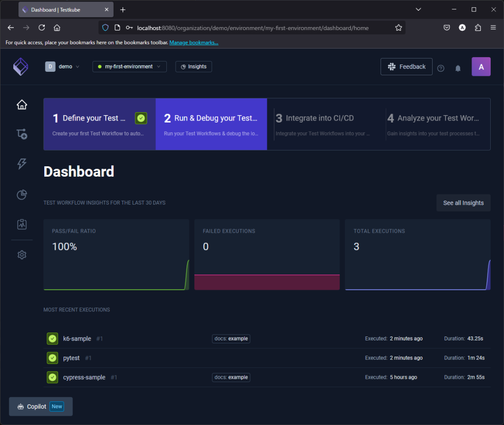
Task: Open the status pages clipboard icon
Action: point(22,224)
